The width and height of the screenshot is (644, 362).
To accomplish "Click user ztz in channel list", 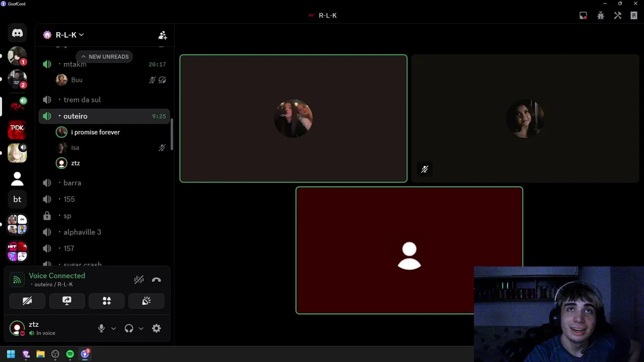I will (111, 163).
